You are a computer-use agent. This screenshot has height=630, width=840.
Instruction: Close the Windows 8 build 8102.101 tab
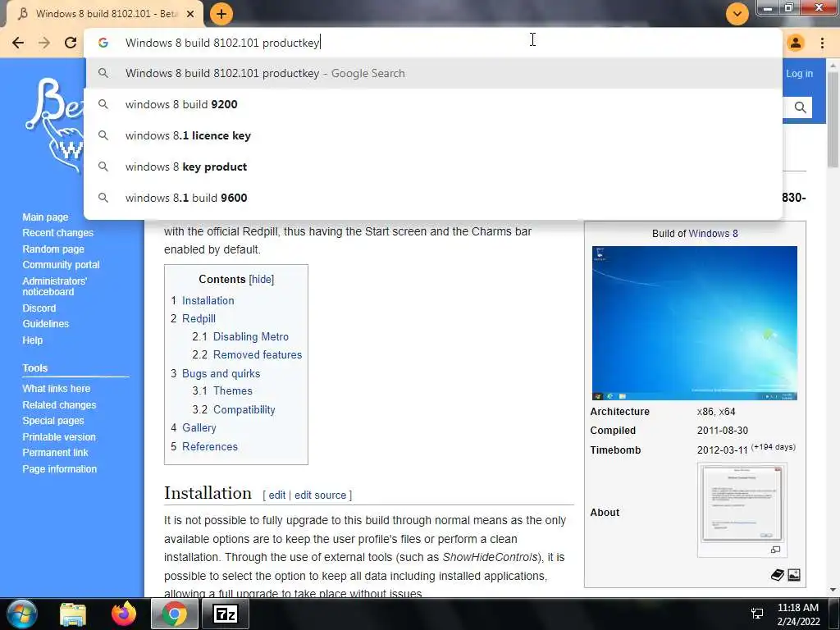tap(190, 14)
